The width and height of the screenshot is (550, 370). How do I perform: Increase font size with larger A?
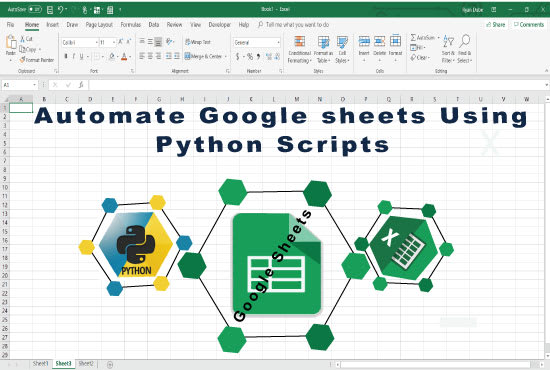tap(120, 42)
